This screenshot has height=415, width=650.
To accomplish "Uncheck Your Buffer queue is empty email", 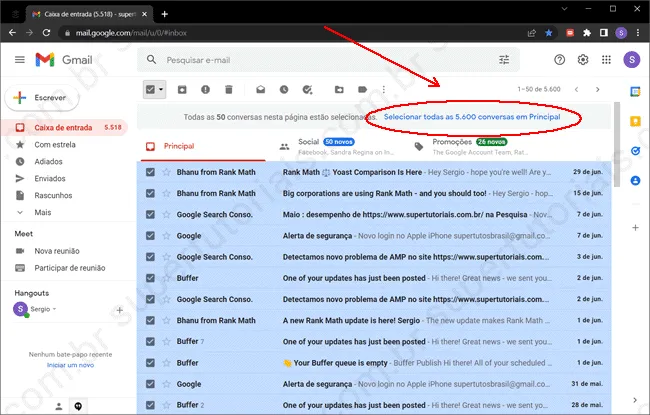I will pyautogui.click(x=150, y=363).
